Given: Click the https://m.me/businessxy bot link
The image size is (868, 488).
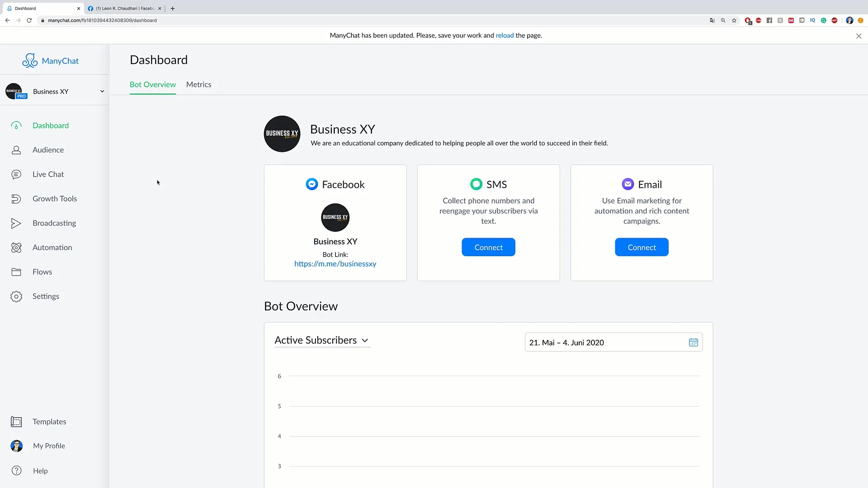Looking at the screenshot, I should click(x=335, y=263).
